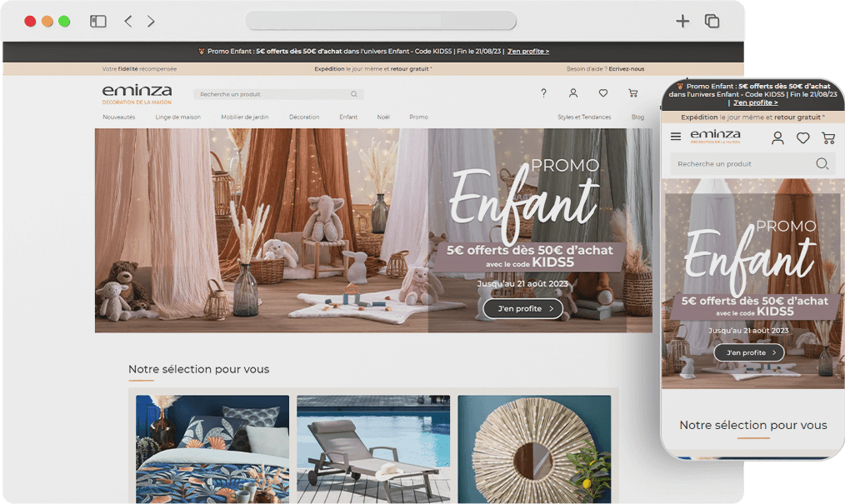Screen dimensions: 845x504
Task: Open the mobile hamburger menu
Action: click(676, 137)
